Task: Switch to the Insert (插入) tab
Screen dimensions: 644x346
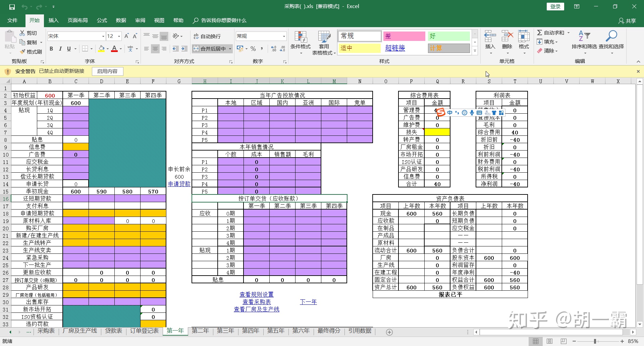Action: 53,20
